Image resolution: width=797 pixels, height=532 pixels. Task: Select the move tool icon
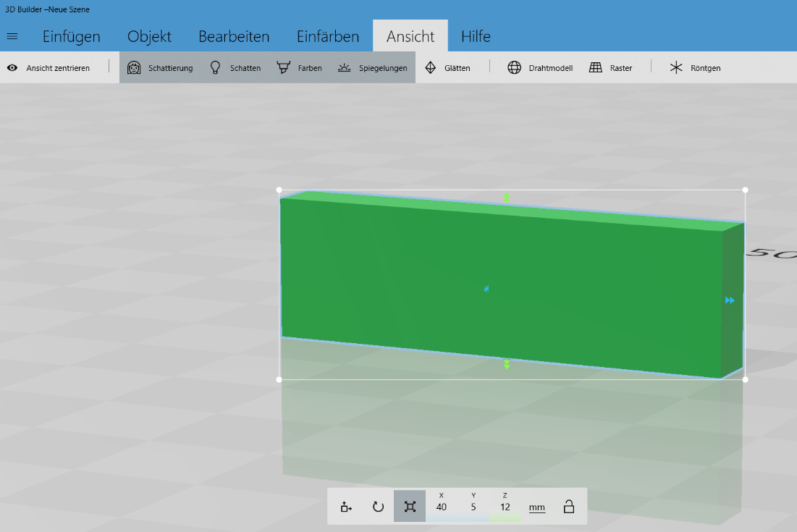(x=346, y=507)
